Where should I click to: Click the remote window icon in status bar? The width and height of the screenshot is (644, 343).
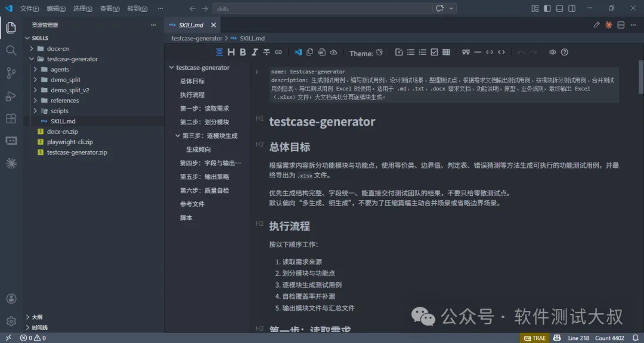[x=8, y=338]
